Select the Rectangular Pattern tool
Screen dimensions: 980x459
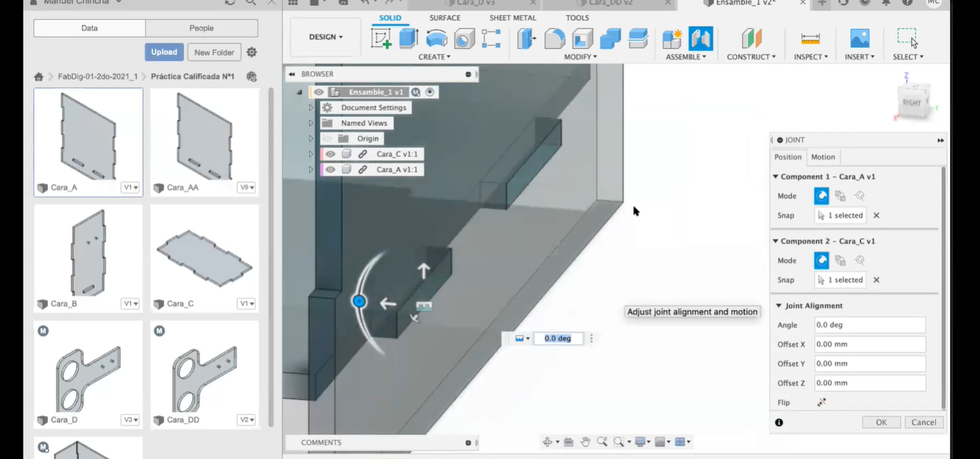[x=491, y=38]
